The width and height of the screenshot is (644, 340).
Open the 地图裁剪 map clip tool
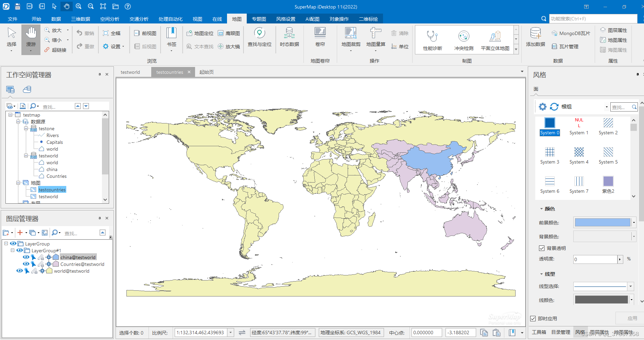(x=351, y=39)
